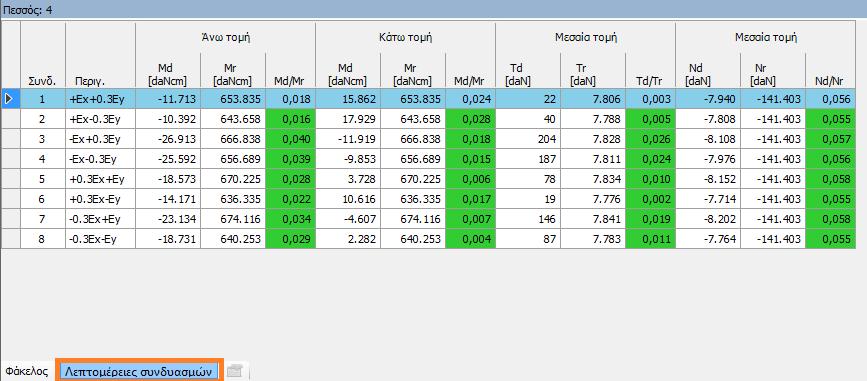Click the green 0,040 ratio cell
This screenshot has height=381, width=867.
(290, 139)
